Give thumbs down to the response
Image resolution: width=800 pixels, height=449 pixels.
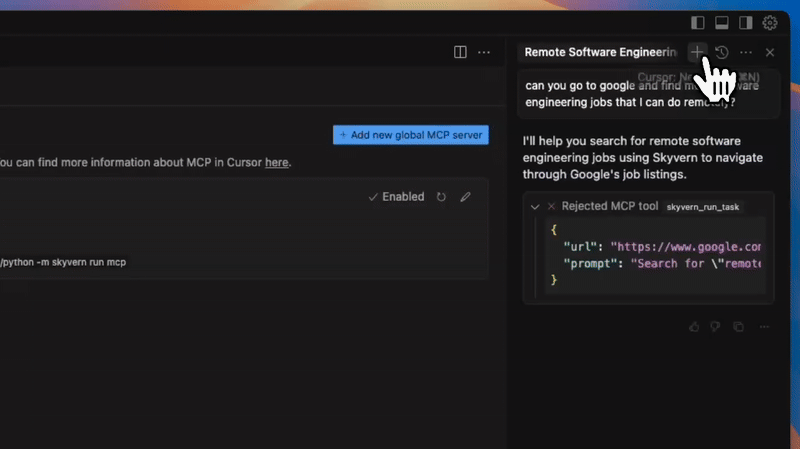tap(715, 327)
